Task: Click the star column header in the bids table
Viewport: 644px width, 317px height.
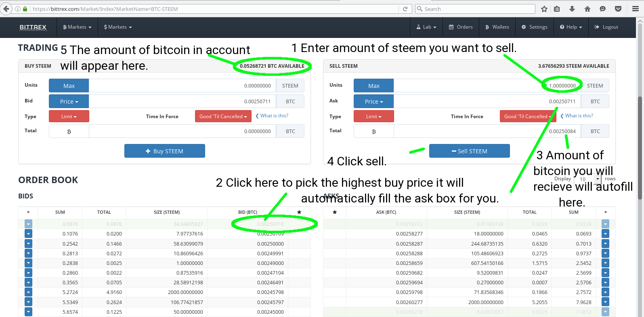Action: 299,212
